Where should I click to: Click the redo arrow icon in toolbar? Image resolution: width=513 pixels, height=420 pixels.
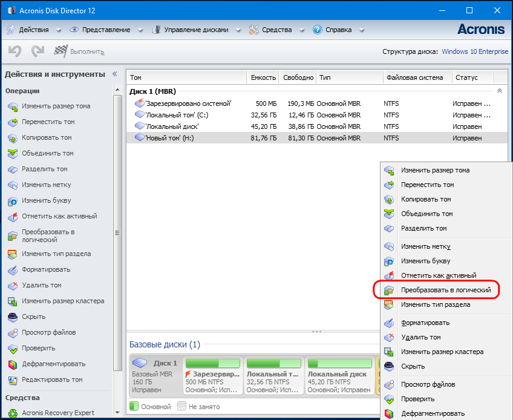coord(38,52)
